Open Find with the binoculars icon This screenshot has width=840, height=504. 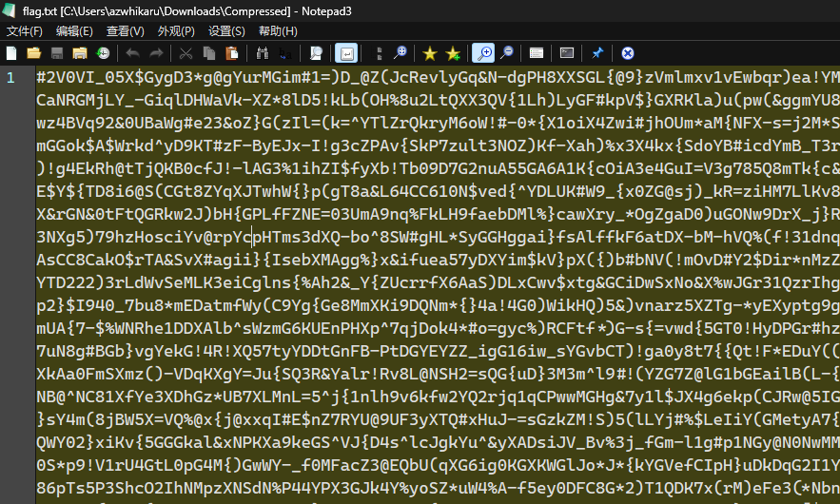click(x=262, y=53)
